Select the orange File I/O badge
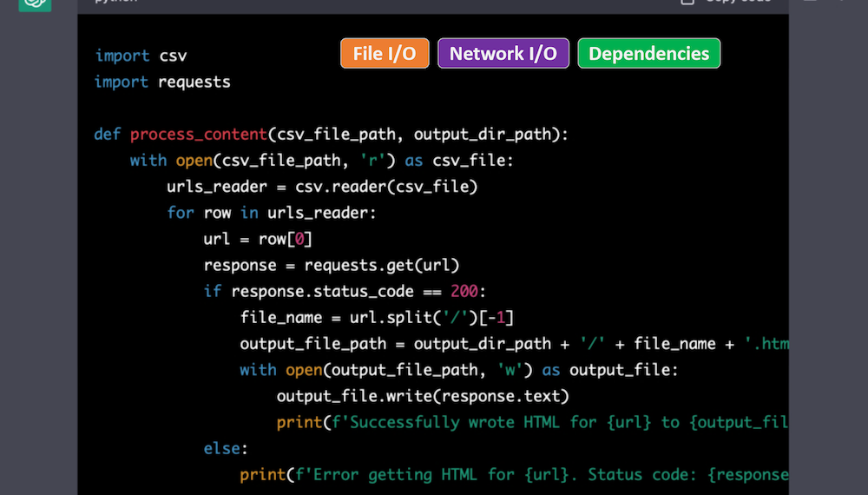The image size is (868, 495). click(x=385, y=54)
